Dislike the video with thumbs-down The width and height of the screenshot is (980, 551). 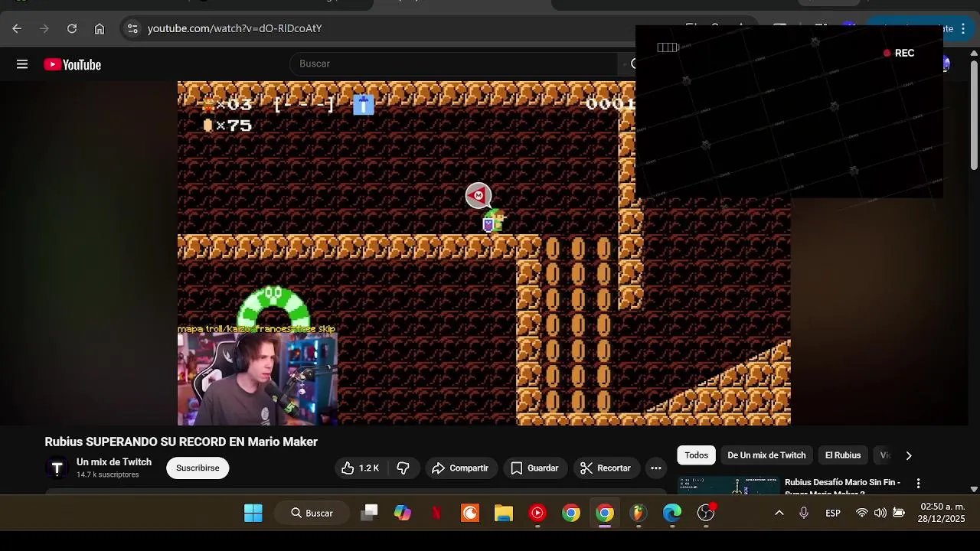[x=403, y=468]
